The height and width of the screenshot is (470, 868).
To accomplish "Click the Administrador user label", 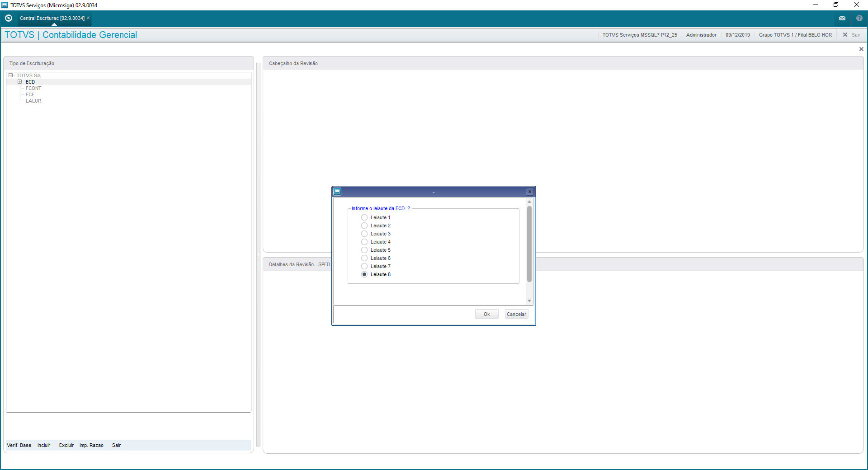I will (701, 35).
